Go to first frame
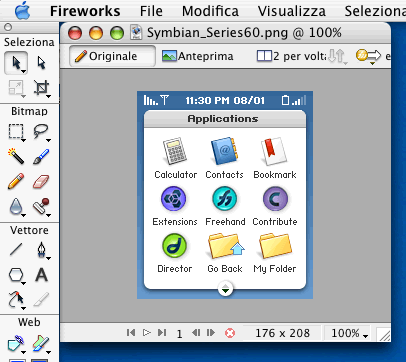The image size is (406, 362). (x=131, y=333)
